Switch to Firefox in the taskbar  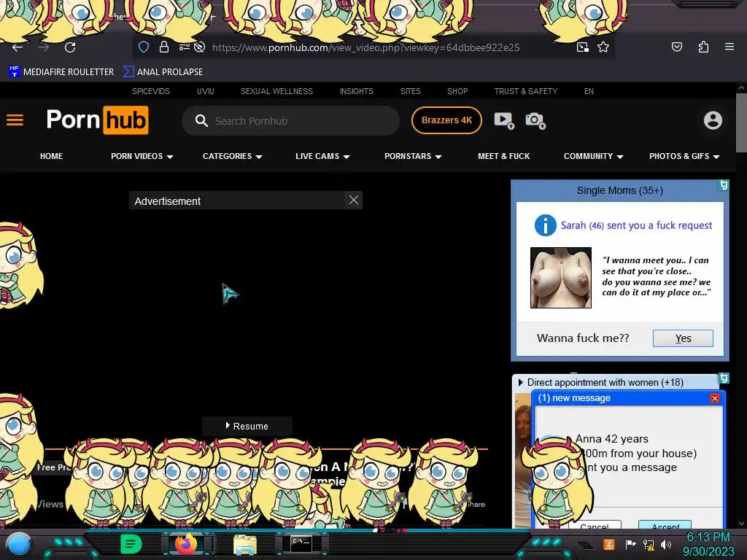pyautogui.click(x=186, y=544)
